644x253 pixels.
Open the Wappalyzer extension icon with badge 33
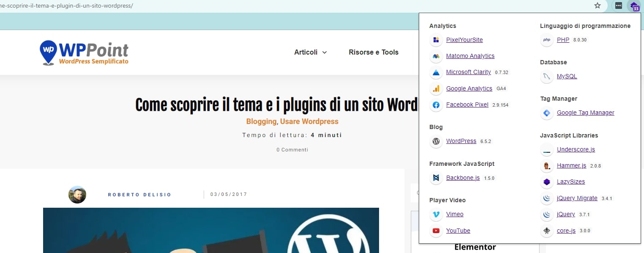tap(634, 6)
